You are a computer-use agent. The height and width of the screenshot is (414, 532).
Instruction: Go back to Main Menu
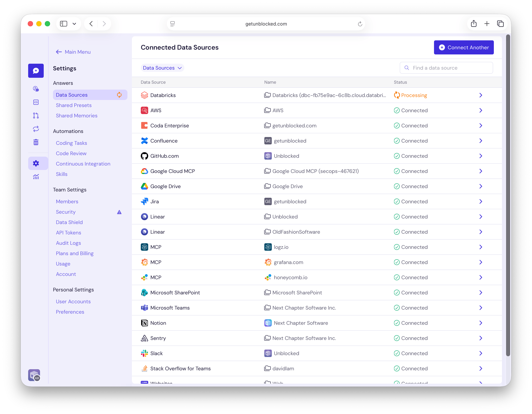73,52
